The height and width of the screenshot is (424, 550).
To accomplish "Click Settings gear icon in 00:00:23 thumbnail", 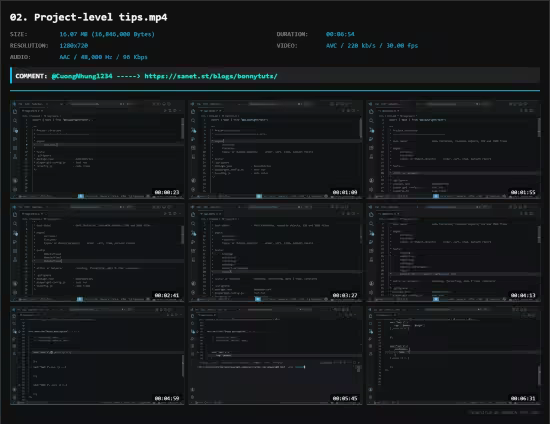I will (15, 189).
